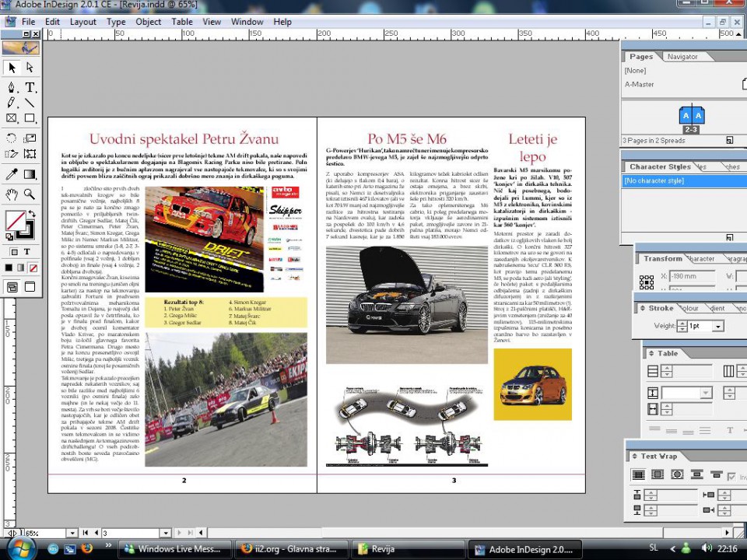747x560 pixels.
Task: Switch to the Navigator tab
Action: (x=682, y=57)
